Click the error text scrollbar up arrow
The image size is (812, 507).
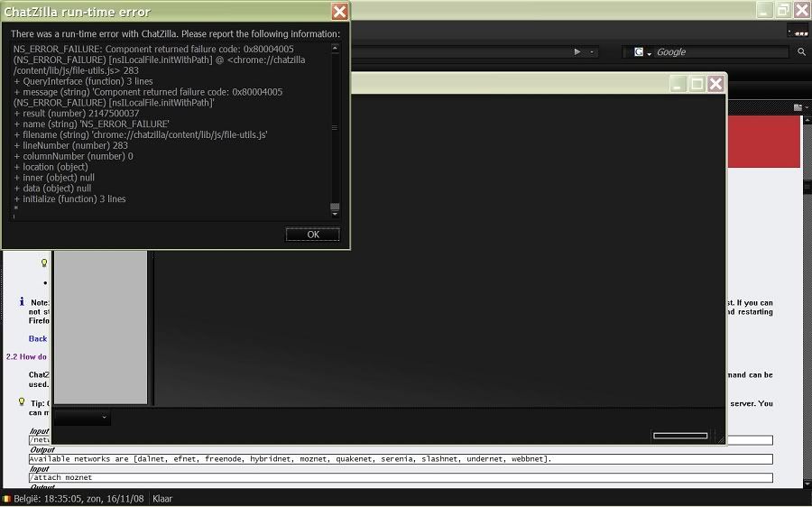[335, 48]
